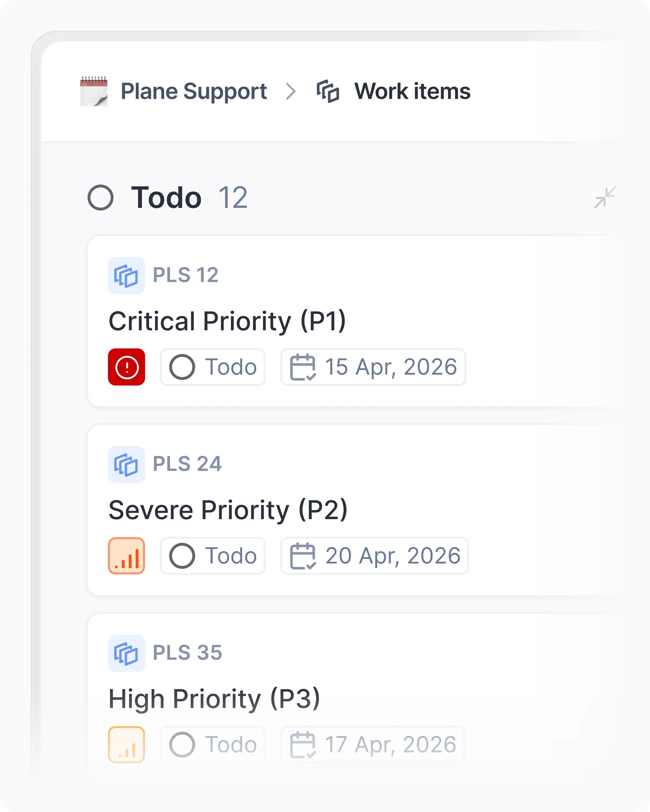Open the Todo state dropdown on Severe Priority card
This screenshot has height=812, width=650.
(x=213, y=556)
